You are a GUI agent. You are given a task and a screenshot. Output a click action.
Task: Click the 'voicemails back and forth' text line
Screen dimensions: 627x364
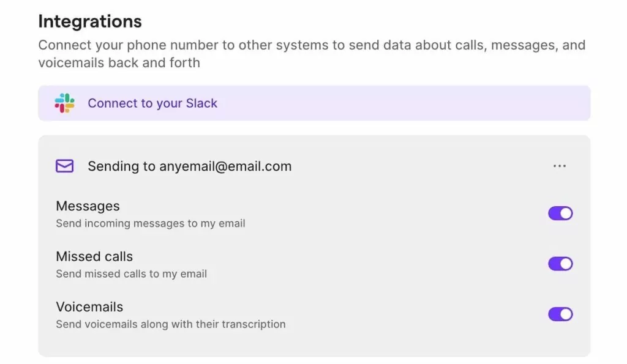coord(119,62)
